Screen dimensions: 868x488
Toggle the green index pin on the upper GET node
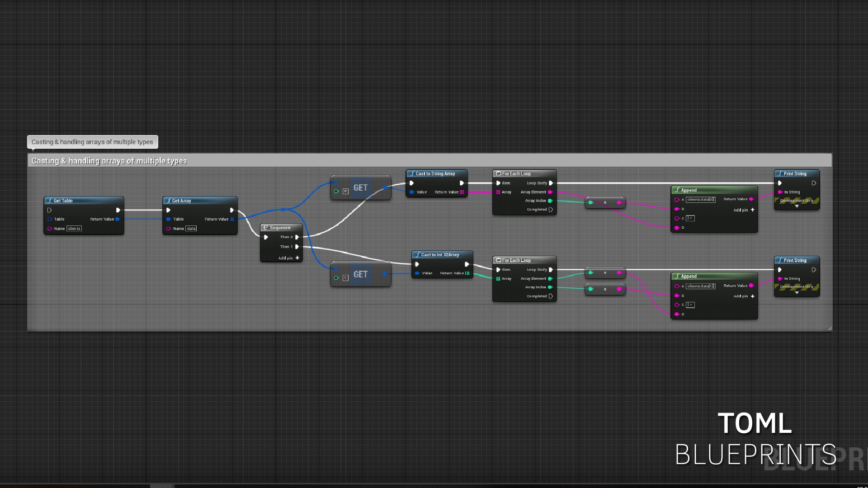[336, 191]
